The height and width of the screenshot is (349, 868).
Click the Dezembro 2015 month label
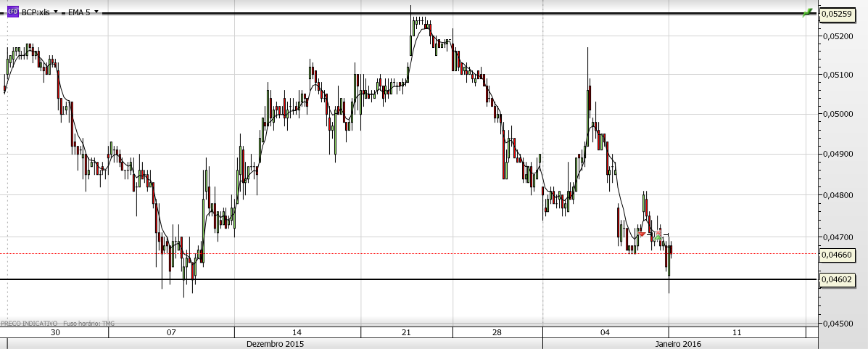(x=275, y=344)
